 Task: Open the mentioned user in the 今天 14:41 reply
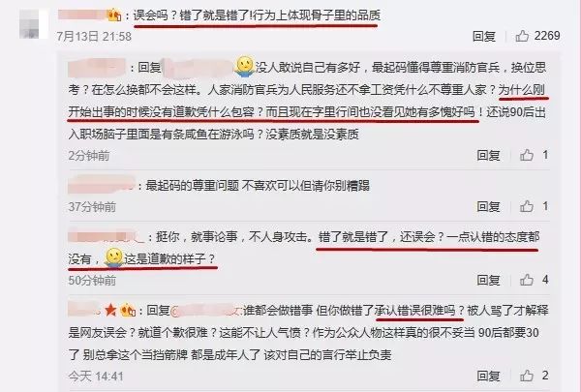(206, 310)
